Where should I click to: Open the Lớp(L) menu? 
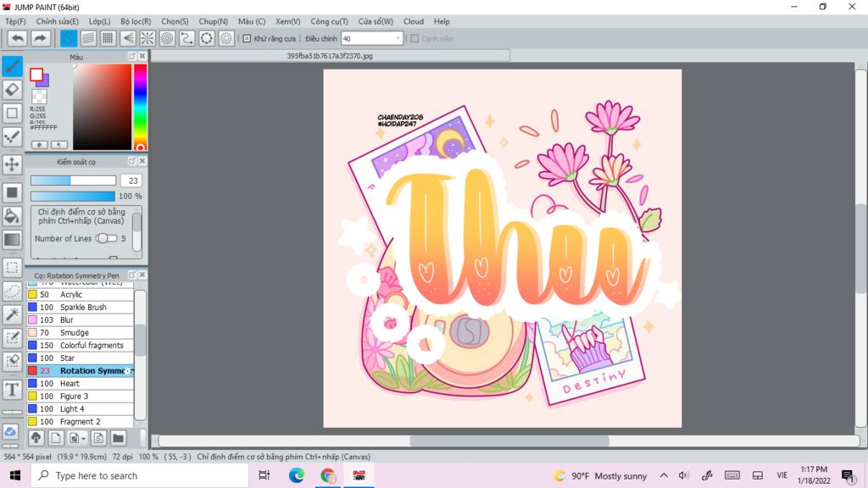coord(100,21)
